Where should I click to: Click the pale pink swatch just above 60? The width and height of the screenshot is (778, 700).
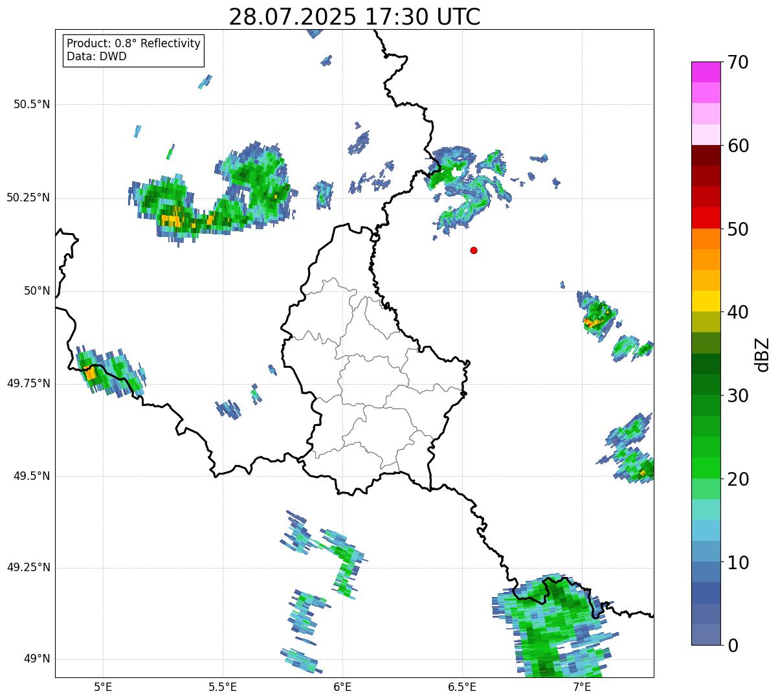[x=706, y=134]
